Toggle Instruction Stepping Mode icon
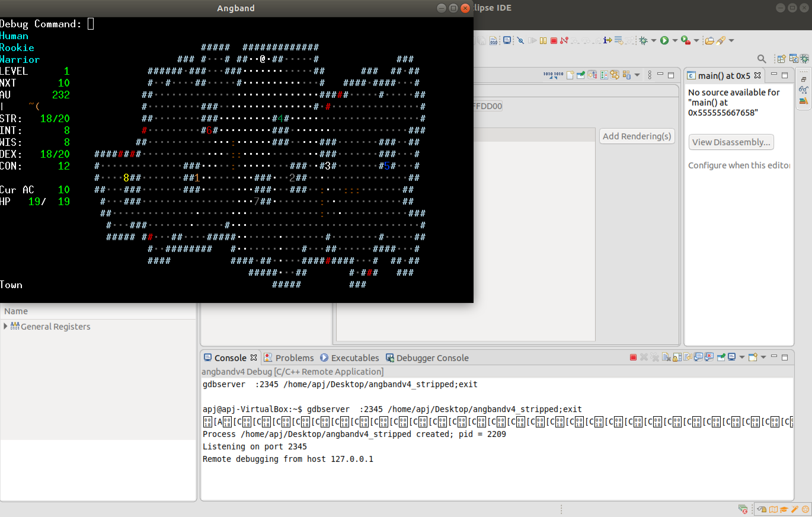The height and width of the screenshot is (517, 812). tap(607, 41)
